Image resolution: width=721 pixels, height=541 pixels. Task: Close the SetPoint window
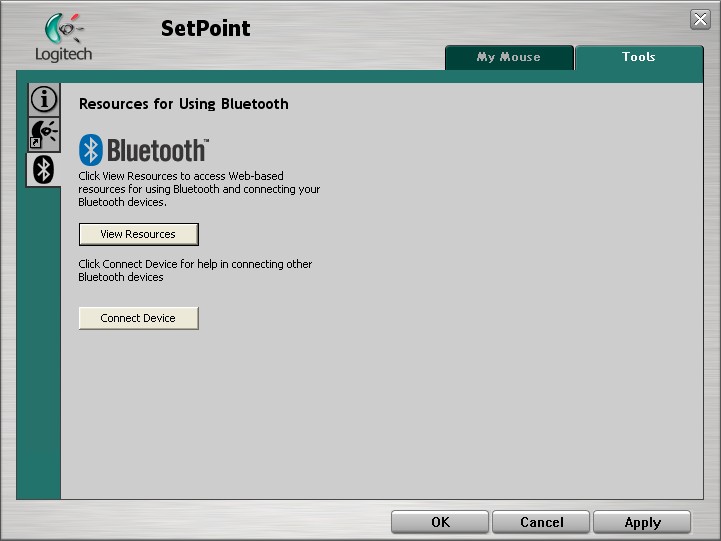pyautogui.click(x=700, y=19)
